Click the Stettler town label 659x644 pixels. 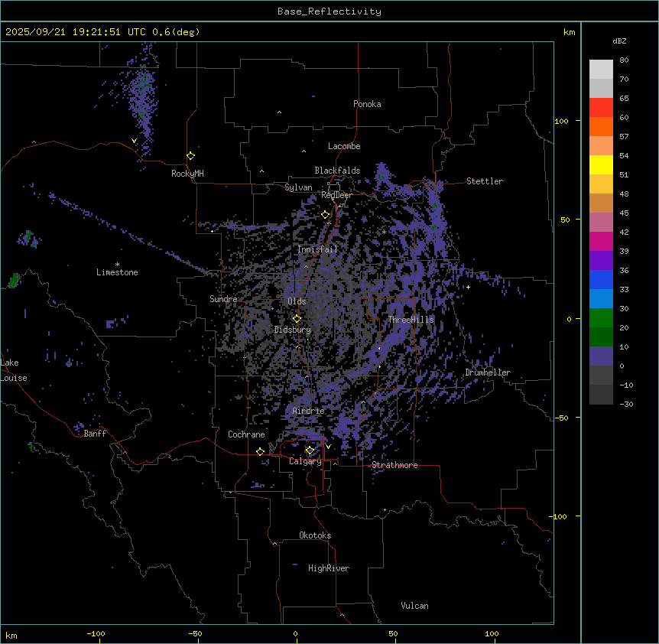(485, 181)
